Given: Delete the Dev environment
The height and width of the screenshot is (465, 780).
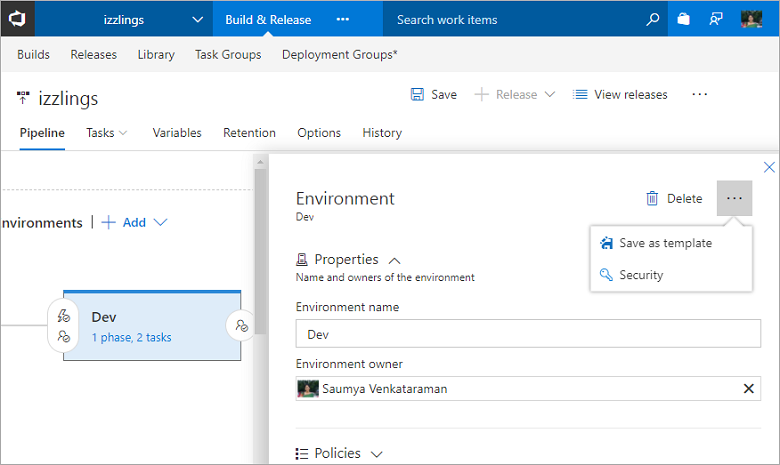Looking at the screenshot, I should 674,198.
